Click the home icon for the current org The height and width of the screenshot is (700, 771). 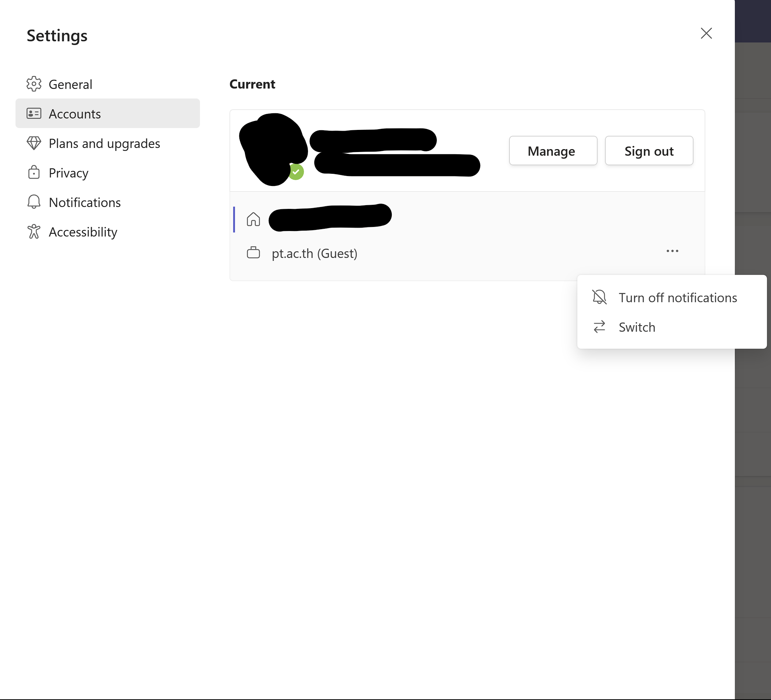coord(253,219)
